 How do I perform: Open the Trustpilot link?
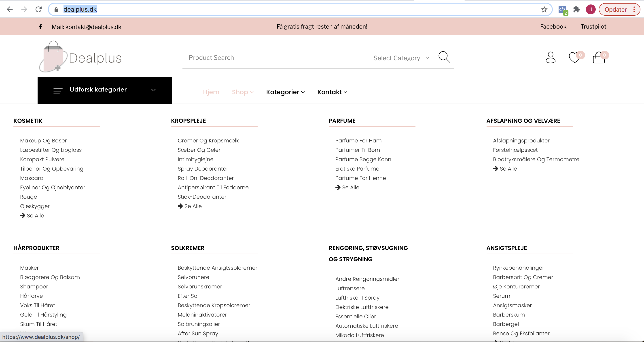pos(593,27)
